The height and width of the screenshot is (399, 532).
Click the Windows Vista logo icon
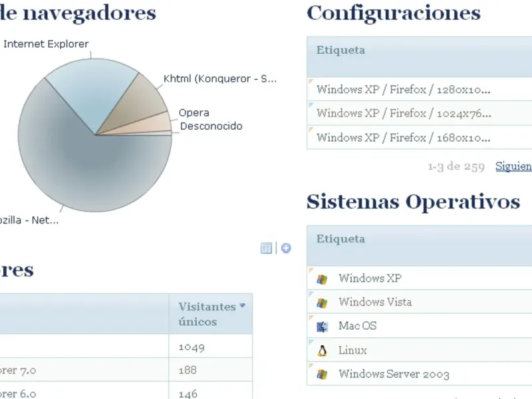tap(322, 303)
